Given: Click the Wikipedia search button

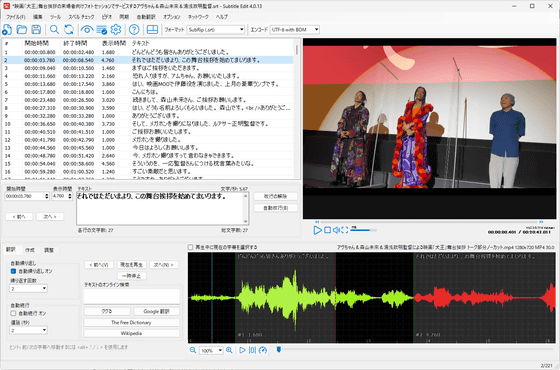Looking at the screenshot, I should (x=131, y=333).
